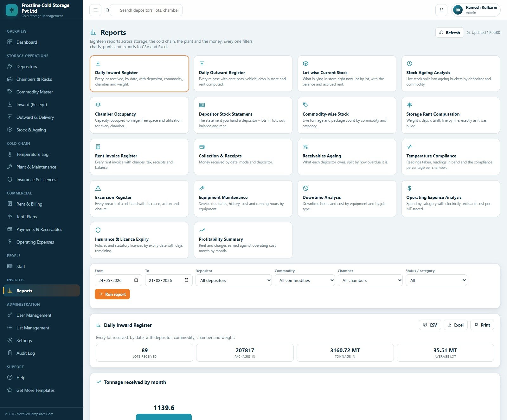The image size is (507, 420).
Task: Open Operating Expenses in sidebar
Action: (41, 242)
